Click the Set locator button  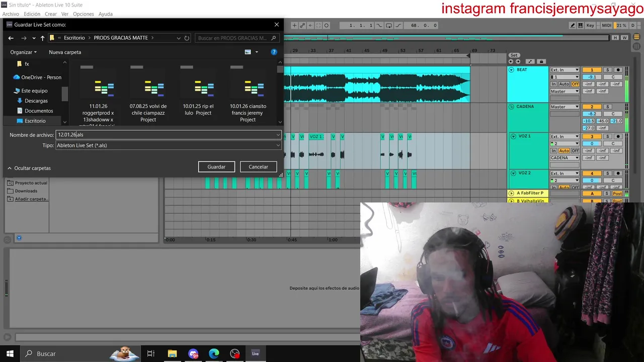coord(514,55)
